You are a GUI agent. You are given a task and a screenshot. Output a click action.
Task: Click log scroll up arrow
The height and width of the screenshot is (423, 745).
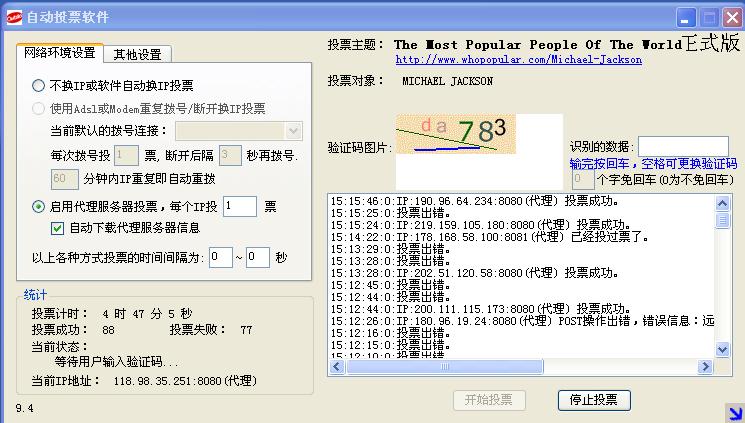[x=722, y=203]
